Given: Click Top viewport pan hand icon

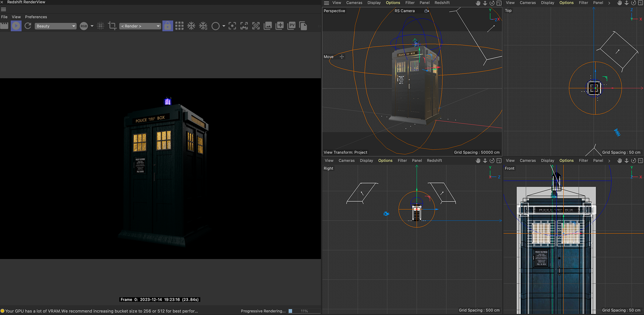Looking at the screenshot, I should (x=620, y=3).
